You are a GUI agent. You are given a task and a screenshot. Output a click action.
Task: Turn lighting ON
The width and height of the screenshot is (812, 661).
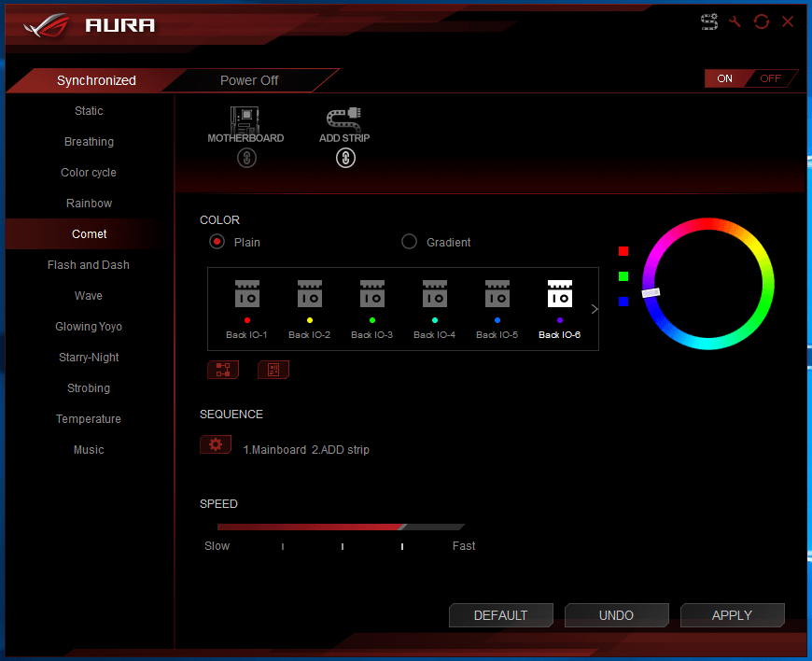tap(724, 78)
